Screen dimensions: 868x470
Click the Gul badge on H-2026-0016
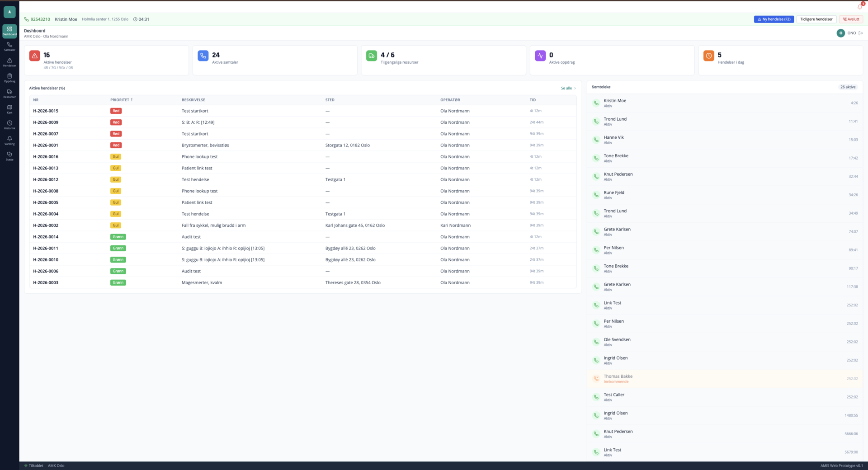[x=116, y=157]
